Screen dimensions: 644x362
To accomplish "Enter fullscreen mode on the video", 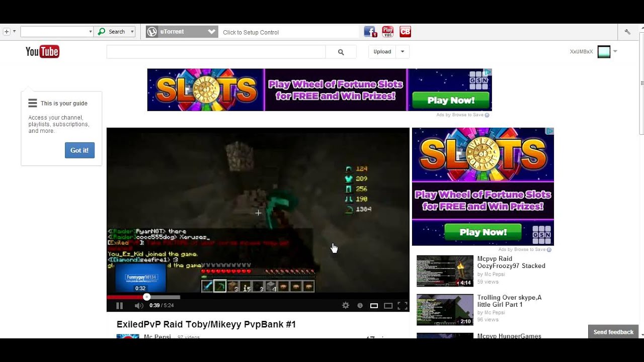I will pyautogui.click(x=403, y=305).
